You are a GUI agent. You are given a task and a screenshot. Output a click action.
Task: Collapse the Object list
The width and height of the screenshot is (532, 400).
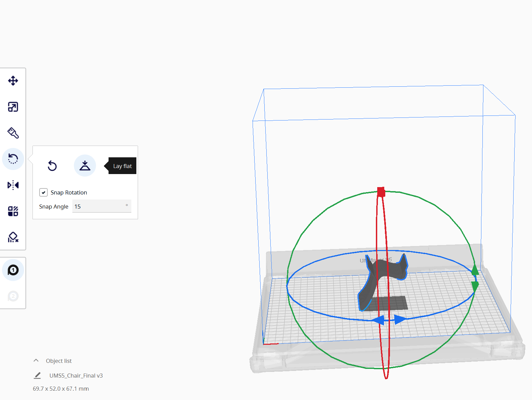[x=36, y=361]
